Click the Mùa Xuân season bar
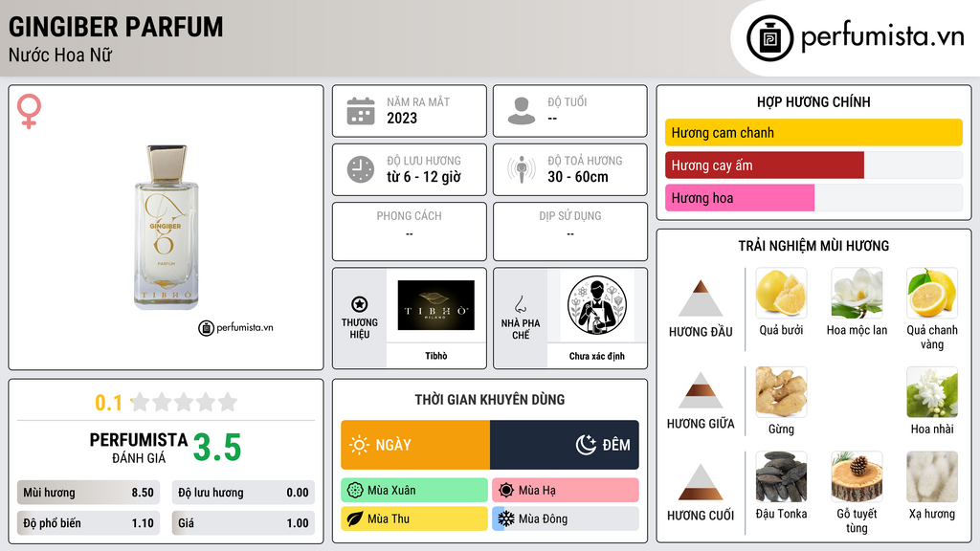The image size is (980, 551). pos(414,491)
